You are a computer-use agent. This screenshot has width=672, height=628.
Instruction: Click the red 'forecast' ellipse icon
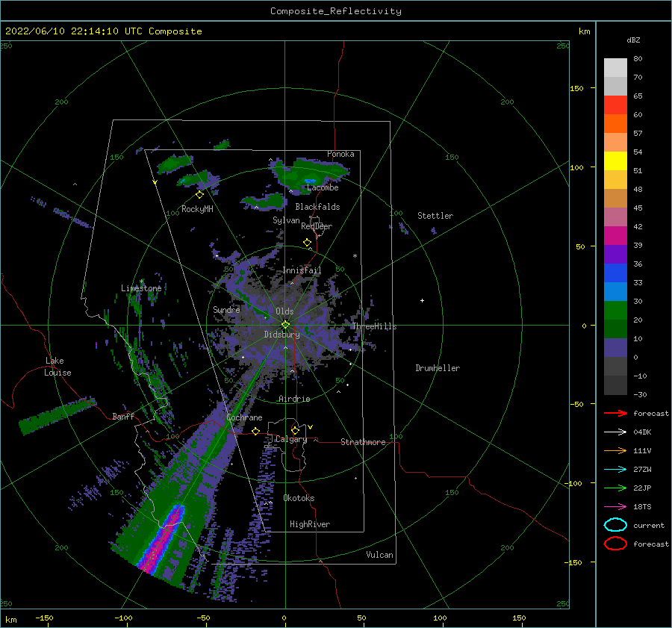(x=615, y=544)
